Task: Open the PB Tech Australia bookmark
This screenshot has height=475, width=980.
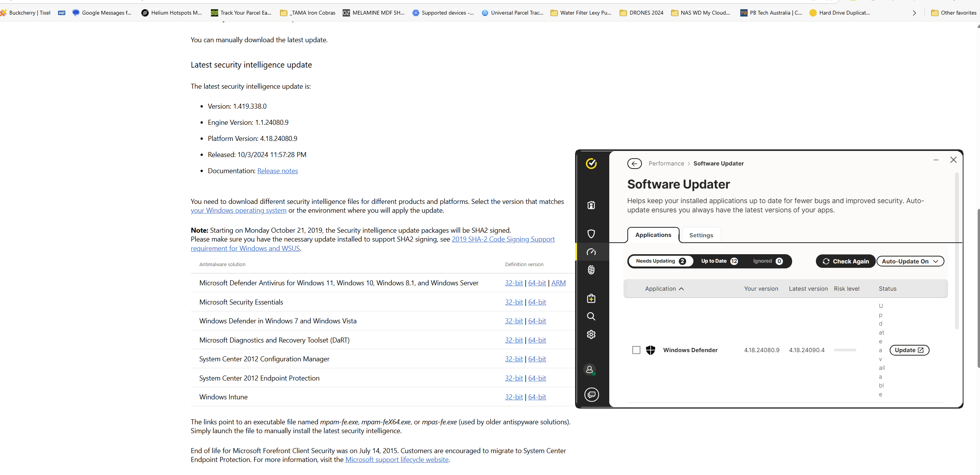Action: [x=771, y=13]
